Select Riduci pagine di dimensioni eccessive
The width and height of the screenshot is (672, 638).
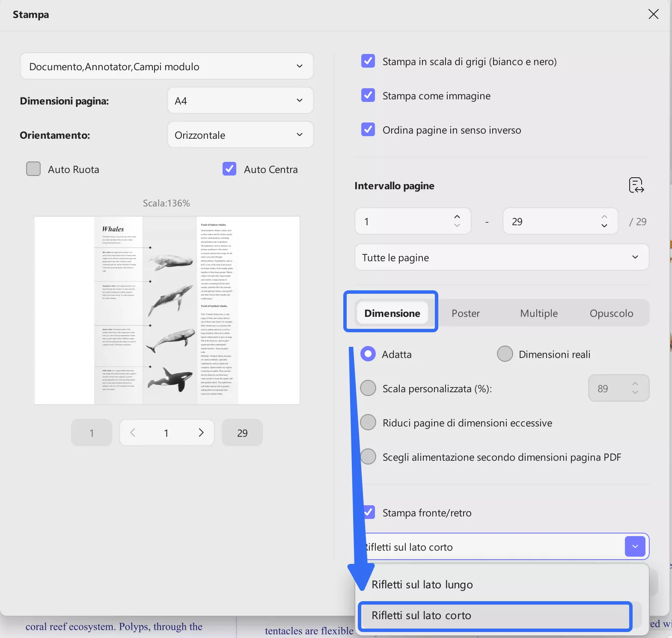[x=368, y=422]
